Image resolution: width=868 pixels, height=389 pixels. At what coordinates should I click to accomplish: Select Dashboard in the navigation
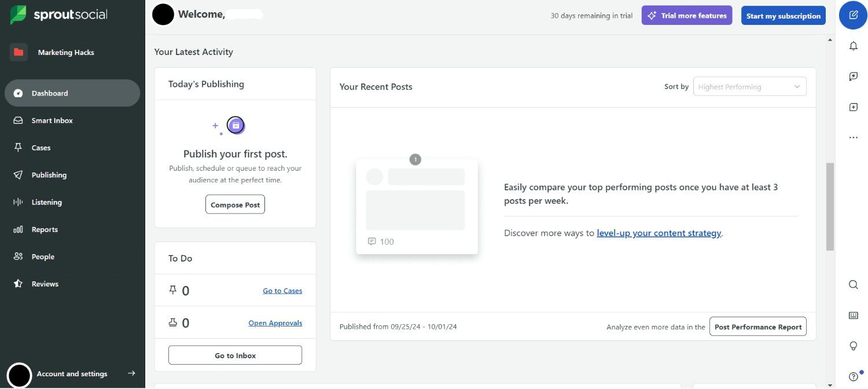[49, 93]
